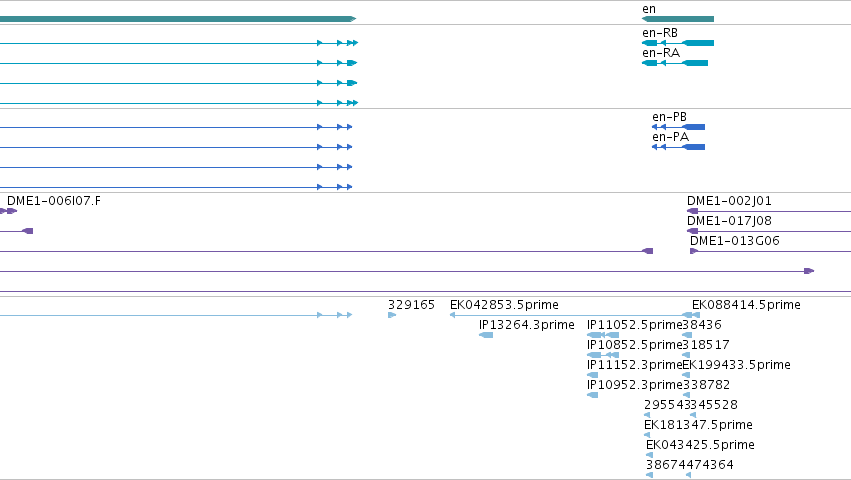Click the 'en' gene name label
851x480 pixels.
(649, 9)
